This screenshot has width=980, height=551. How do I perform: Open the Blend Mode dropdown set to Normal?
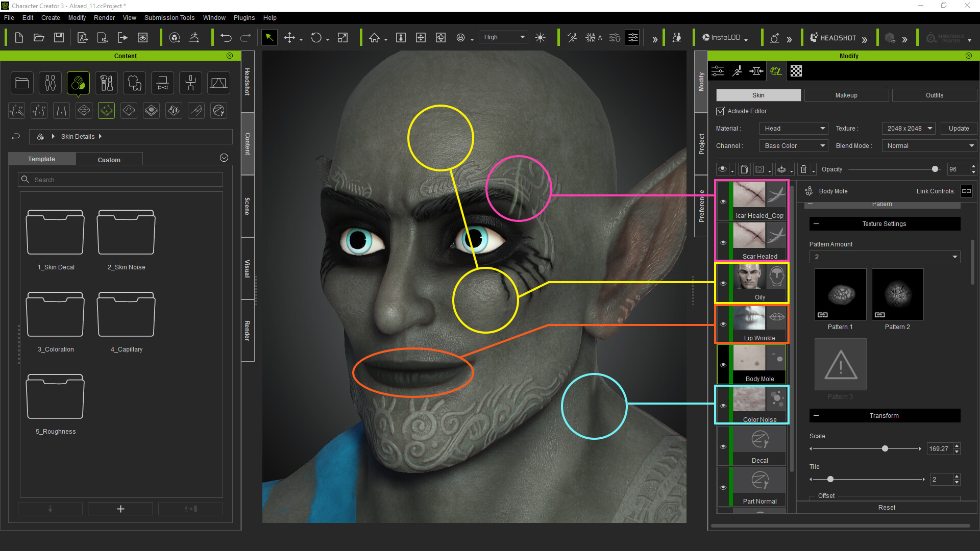click(928, 145)
